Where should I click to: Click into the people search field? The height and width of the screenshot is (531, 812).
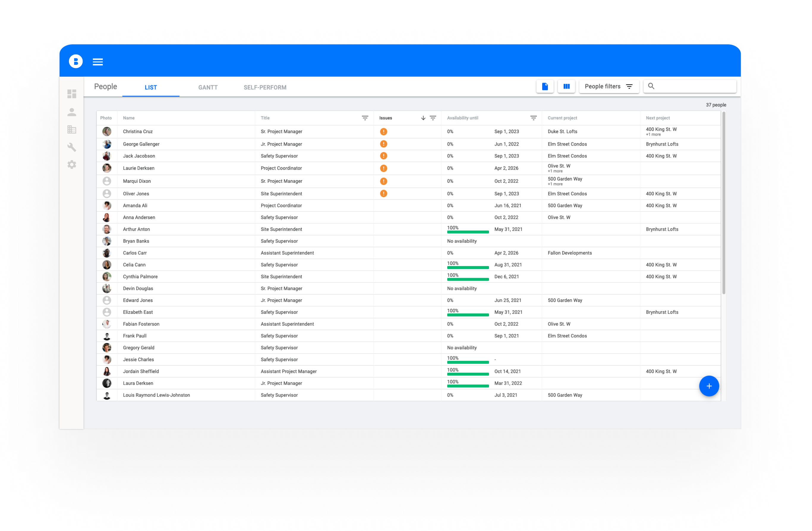694,87
